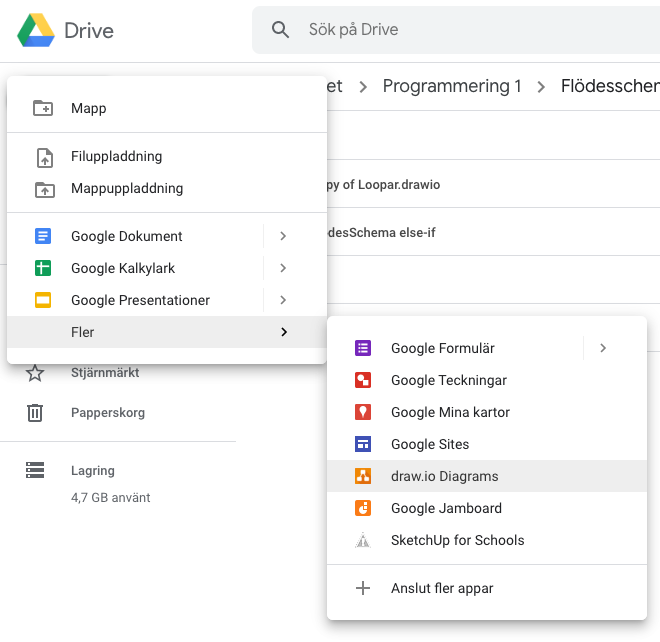Focus the Sök på Drive search field
The width and height of the screenshot is (660, 642).
pos(456,30)
